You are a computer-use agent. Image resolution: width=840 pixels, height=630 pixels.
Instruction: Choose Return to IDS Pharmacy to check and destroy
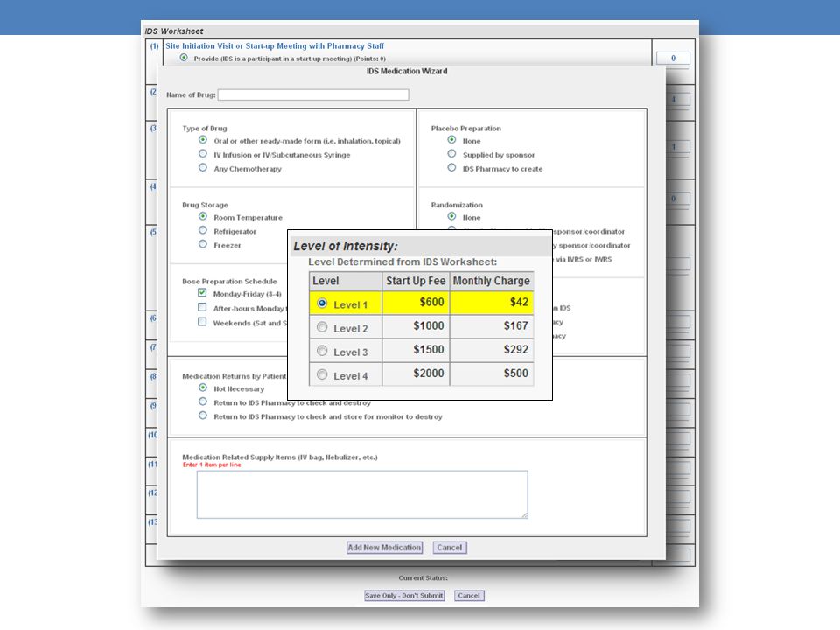[202, 402]
